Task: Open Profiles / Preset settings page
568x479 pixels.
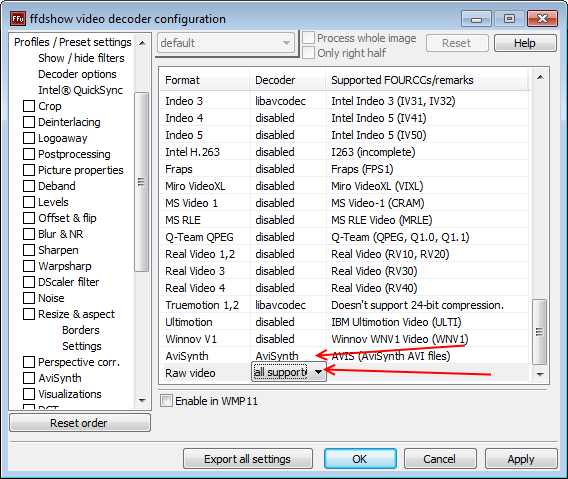Action: (x=72, y=42)
